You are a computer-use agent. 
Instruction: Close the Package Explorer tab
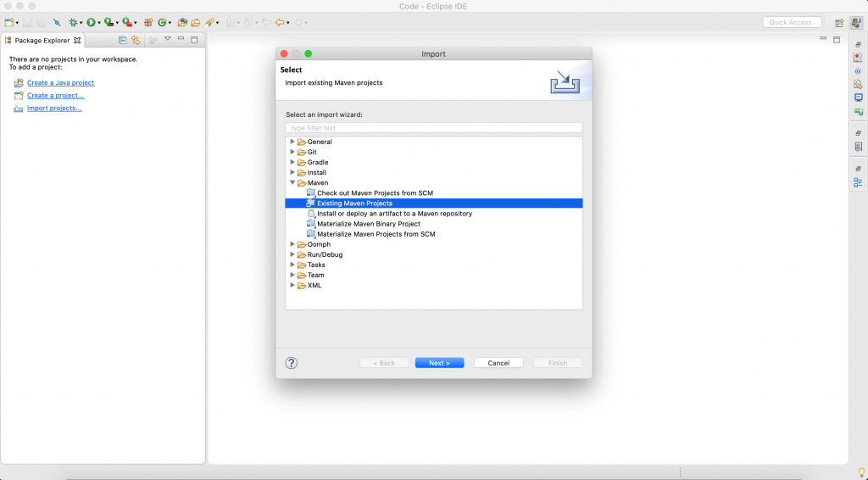pos(77,41)
